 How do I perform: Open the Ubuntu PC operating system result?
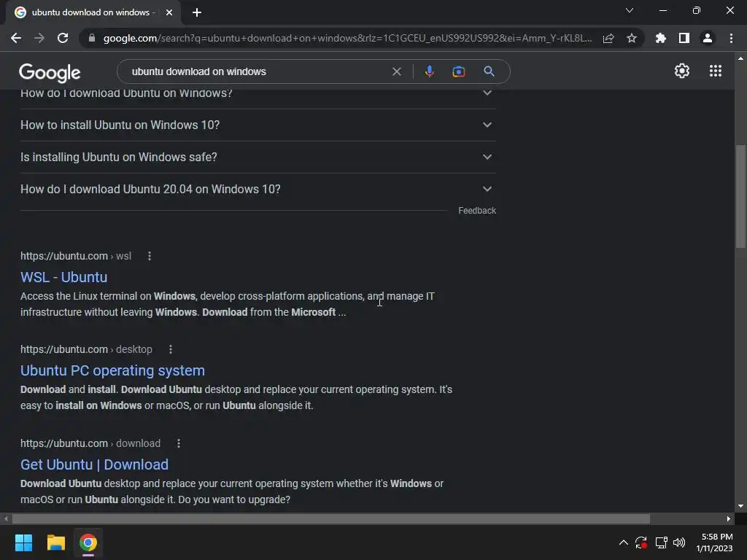tap(112, 370)
